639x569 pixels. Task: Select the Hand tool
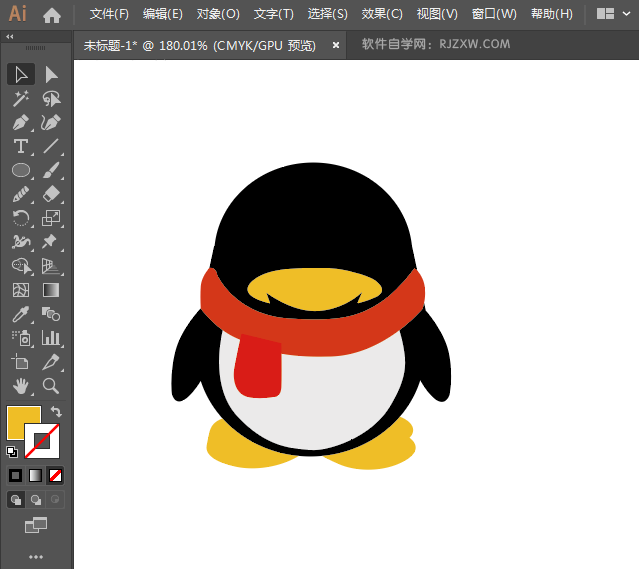[20, 386]
